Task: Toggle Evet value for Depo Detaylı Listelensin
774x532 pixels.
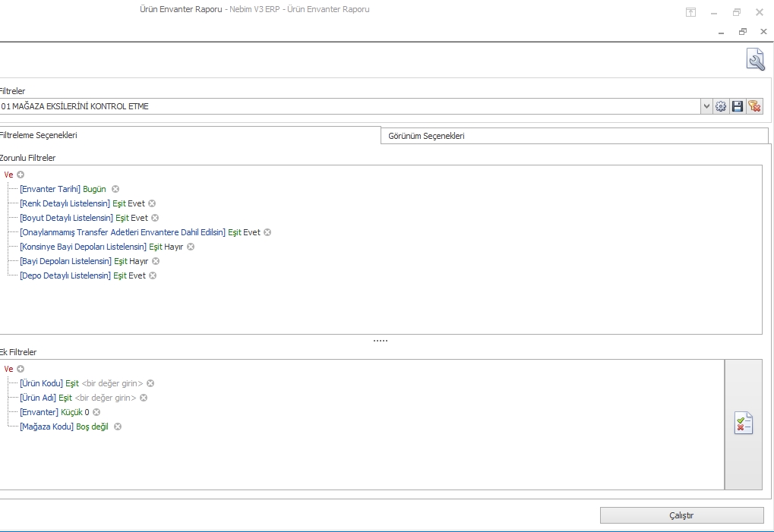Action: click(137, 275)
